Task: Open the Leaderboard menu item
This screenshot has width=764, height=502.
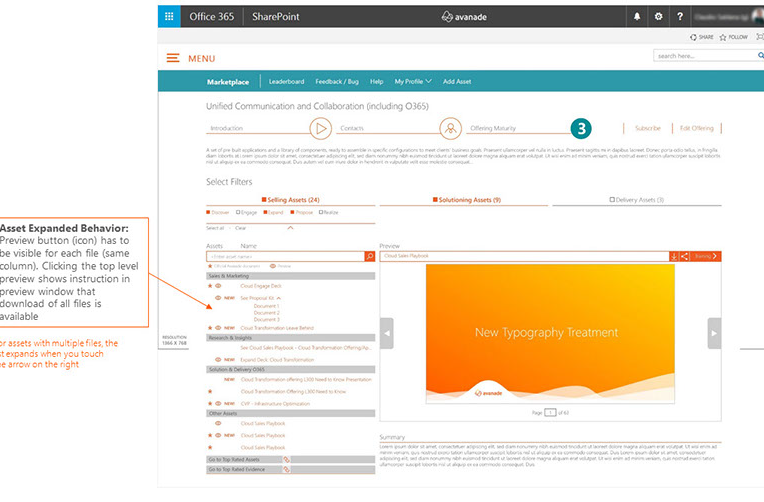Action: [286, 81]
